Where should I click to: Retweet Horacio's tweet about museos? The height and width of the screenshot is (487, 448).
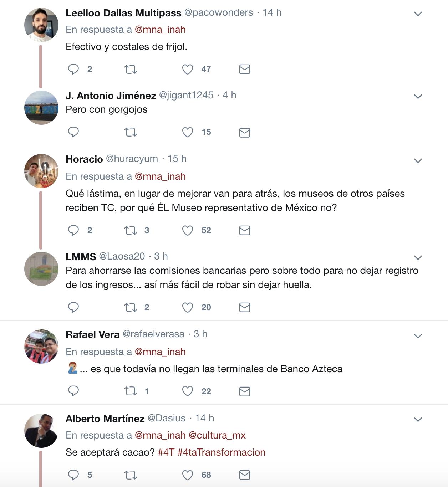click(131, 230)
